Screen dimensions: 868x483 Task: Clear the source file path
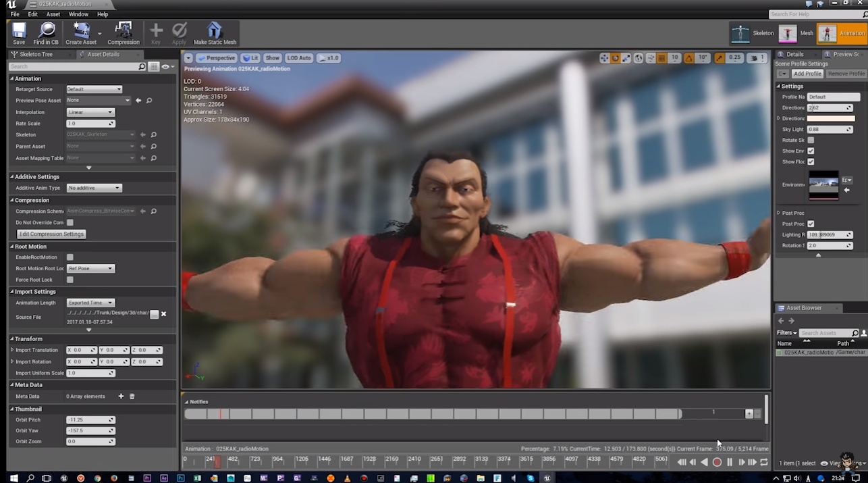164,314
